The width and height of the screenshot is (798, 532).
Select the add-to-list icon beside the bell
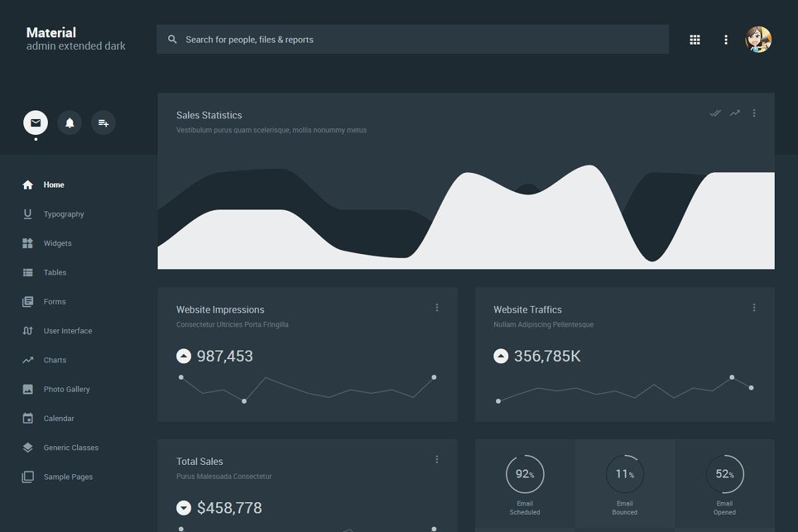pyautogui.click(x=103, y=122)
